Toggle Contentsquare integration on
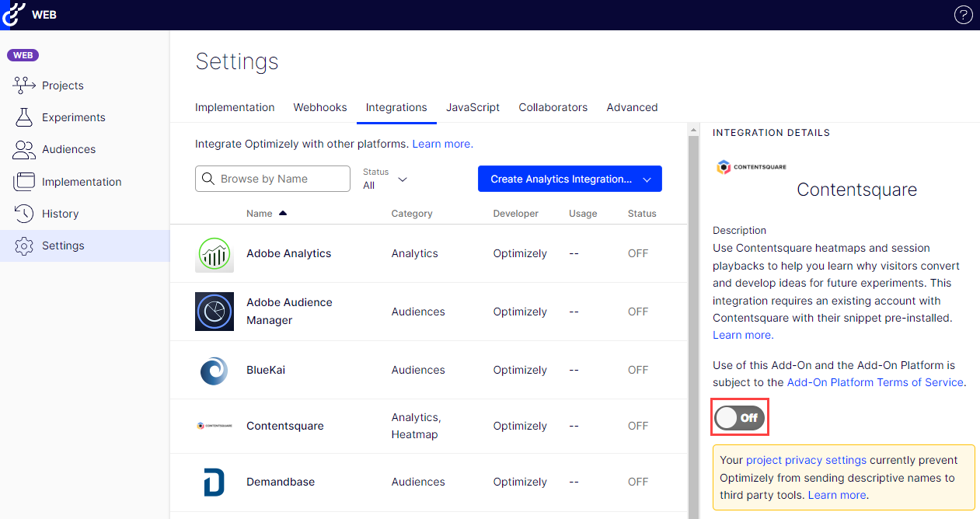 [x=740, y=418]
